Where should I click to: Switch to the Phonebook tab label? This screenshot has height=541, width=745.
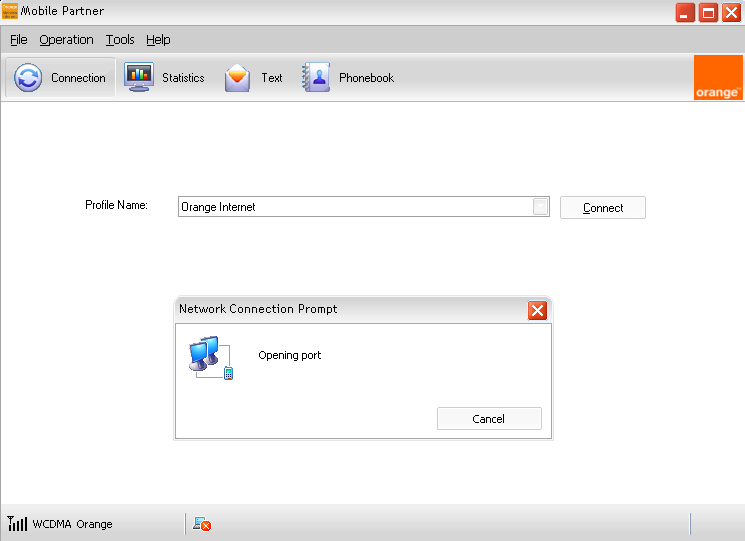click(366, 78)
